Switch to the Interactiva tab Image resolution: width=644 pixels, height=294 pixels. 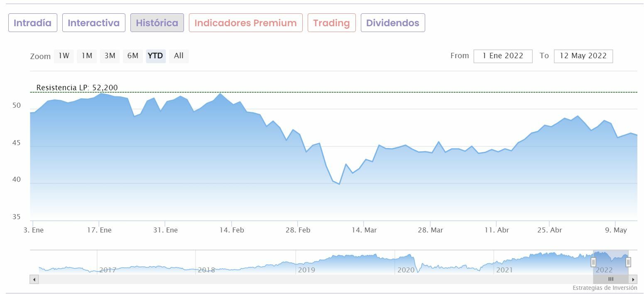[93, 23]
